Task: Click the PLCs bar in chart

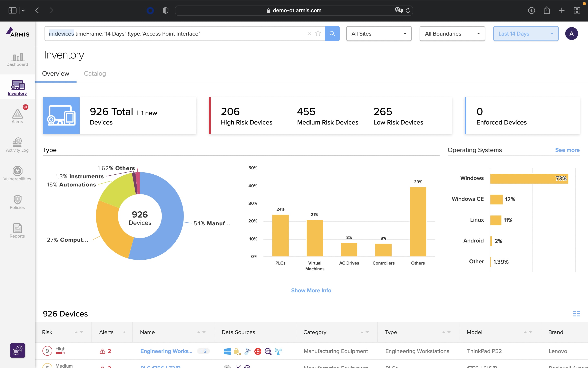Action: click(280, 235)
